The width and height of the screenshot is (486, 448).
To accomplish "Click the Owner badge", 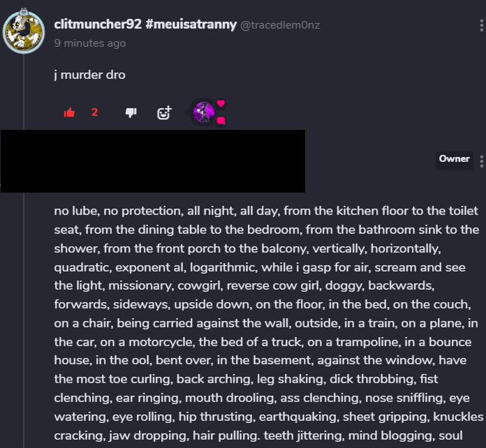I will pos(454,159).
